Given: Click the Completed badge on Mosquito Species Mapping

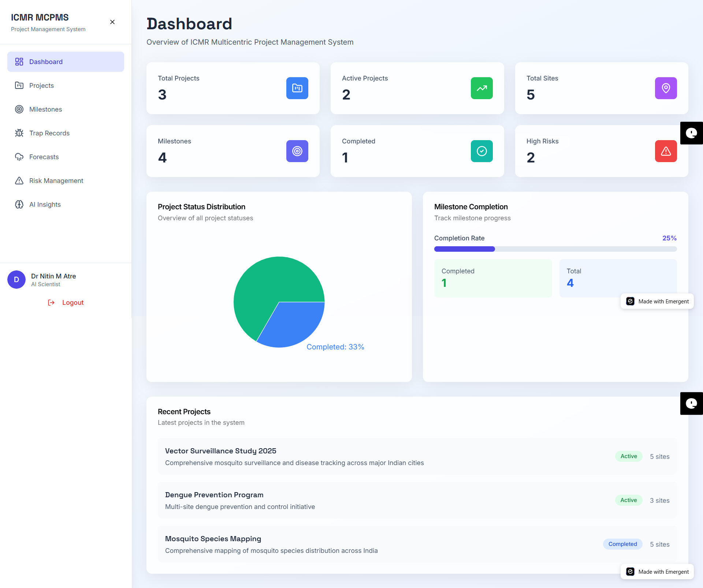Looking at the screenshot, I should [x=622, y=544].
